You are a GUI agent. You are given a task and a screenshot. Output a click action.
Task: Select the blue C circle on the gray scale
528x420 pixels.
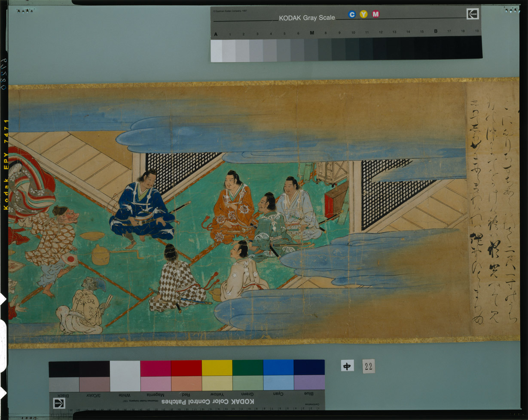352,15
